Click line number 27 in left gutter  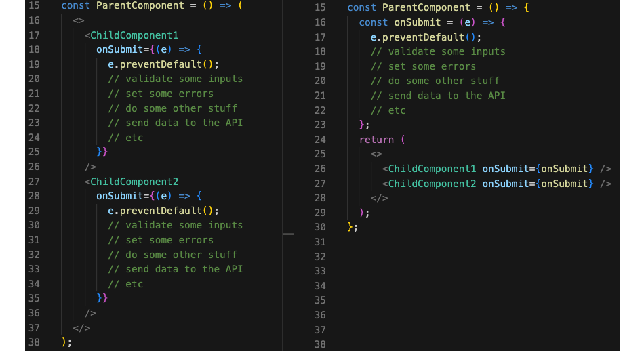tap(34, 182)
